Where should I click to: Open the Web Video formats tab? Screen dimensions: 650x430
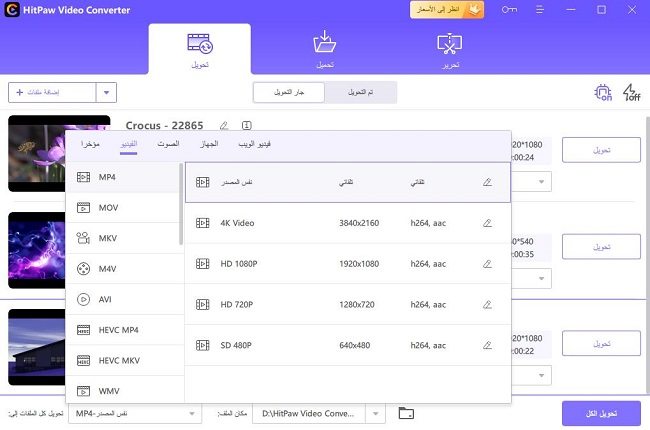[x=255, y=144]
